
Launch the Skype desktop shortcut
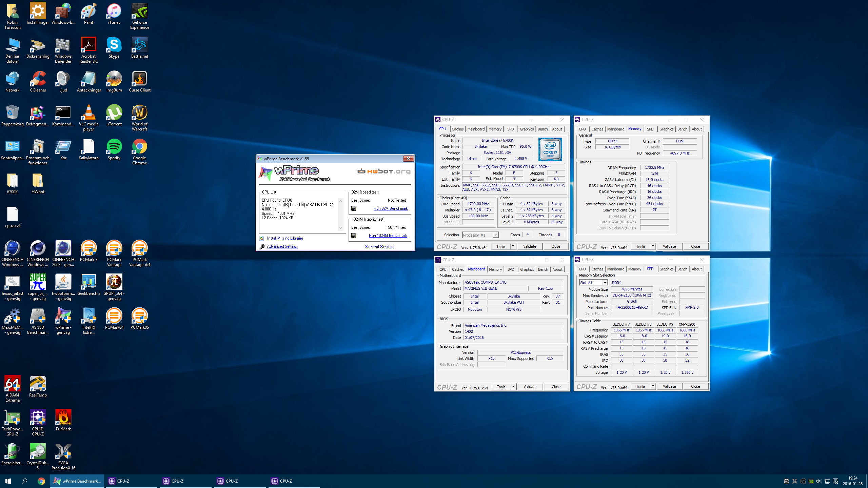click(114, 47)
